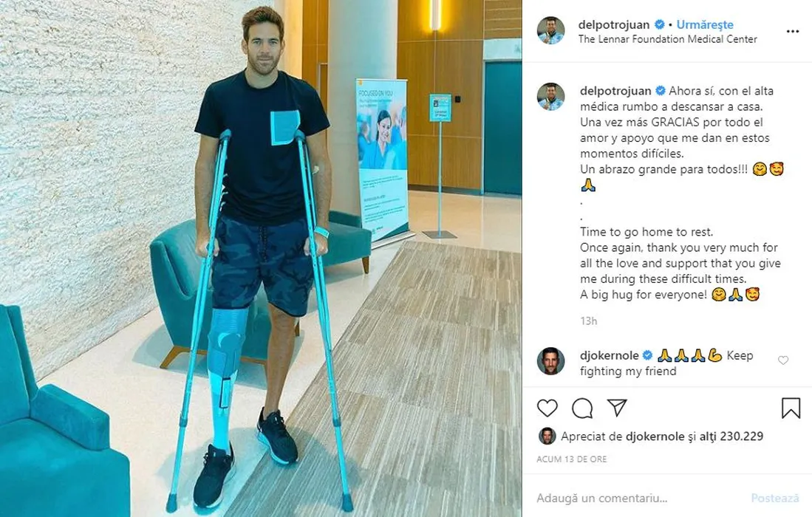Open djokernole username in comment
This screenshot has height=517, width=812.
click(x=610, y=355)
